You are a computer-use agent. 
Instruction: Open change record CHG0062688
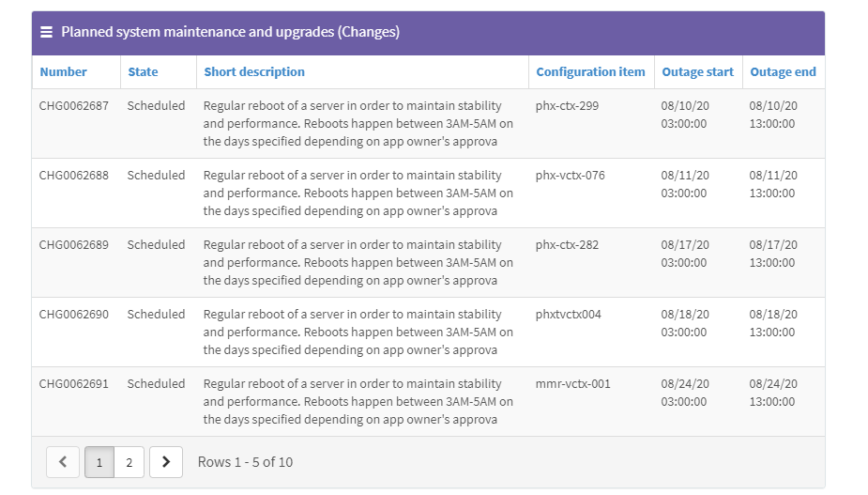(73, 176)
